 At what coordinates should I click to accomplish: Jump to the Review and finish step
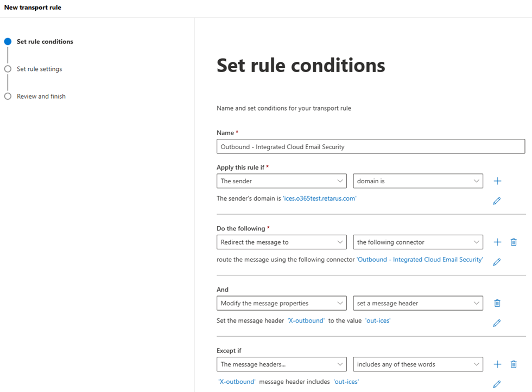(41, 97)
